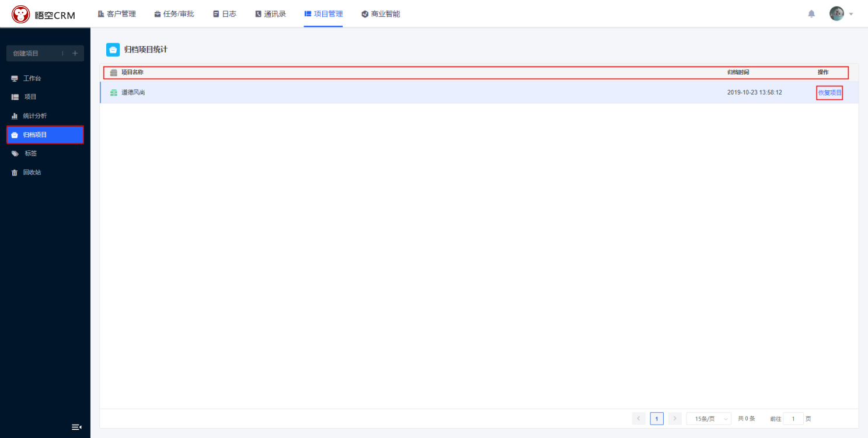
Task: Select the 项目管理 top menu
Action: (x=323, y=14)
